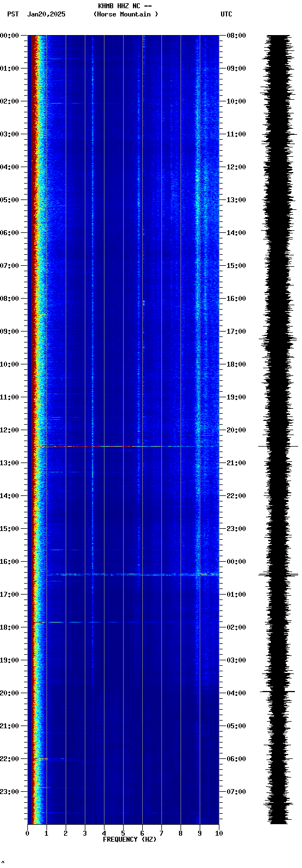
Task: Click the 8 tick on frequency axis
Action: point(181,833)
